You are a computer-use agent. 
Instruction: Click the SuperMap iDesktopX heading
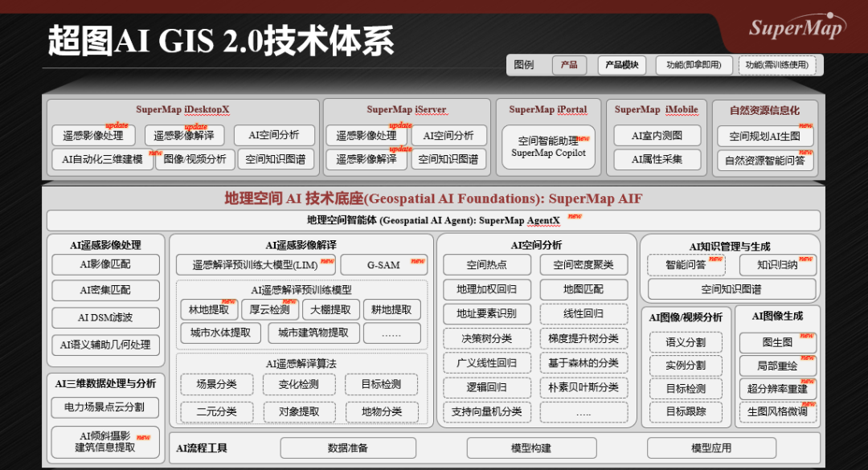[x=182, y=109]
